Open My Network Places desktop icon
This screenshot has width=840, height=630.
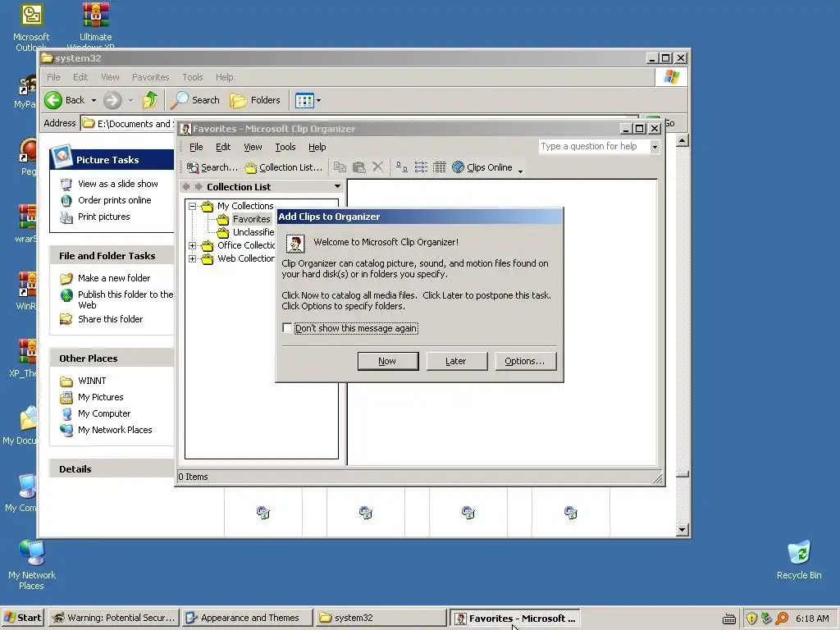point(32,564)
